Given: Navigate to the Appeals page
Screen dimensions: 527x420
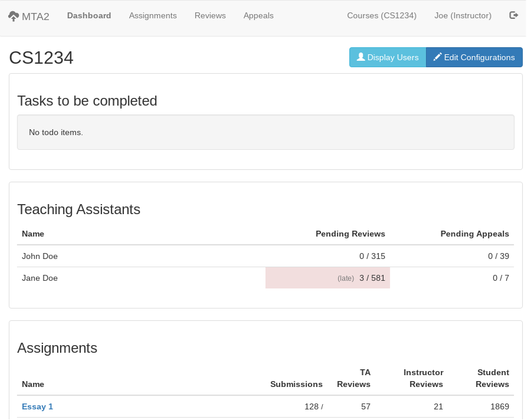Looking at the screenshot, I should click(x=258, y=16).
